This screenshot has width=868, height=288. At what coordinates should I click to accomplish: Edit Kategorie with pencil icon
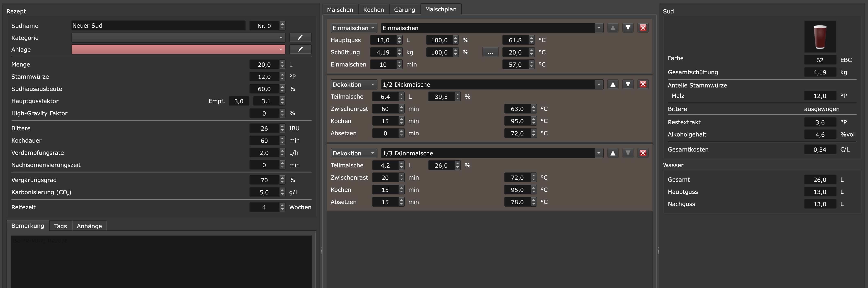click(300, 37)
